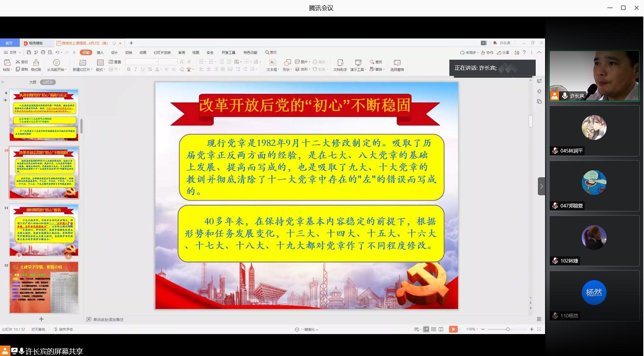Open the Document Assistant (文档助手) tool
The height and width of the screenshot is (356, 644).
coord(340,65)
